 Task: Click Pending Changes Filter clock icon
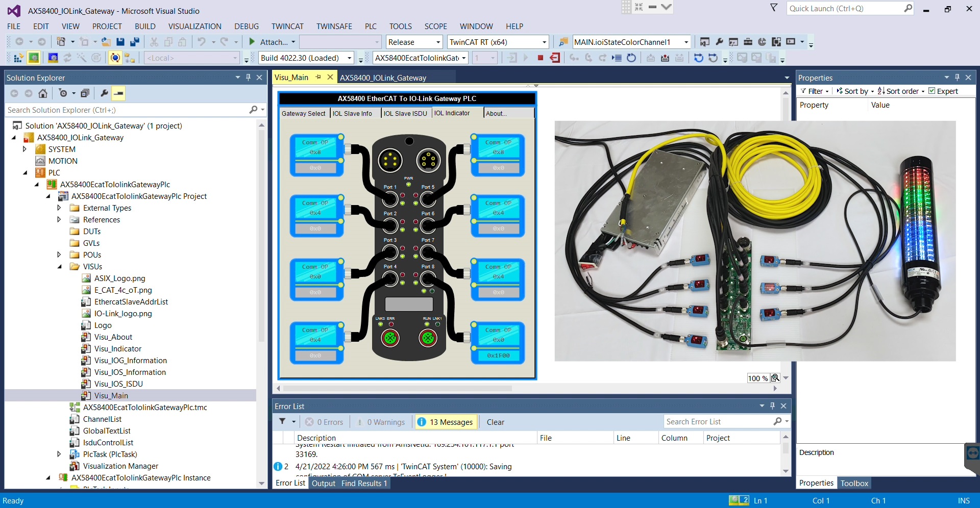[63, 93]
